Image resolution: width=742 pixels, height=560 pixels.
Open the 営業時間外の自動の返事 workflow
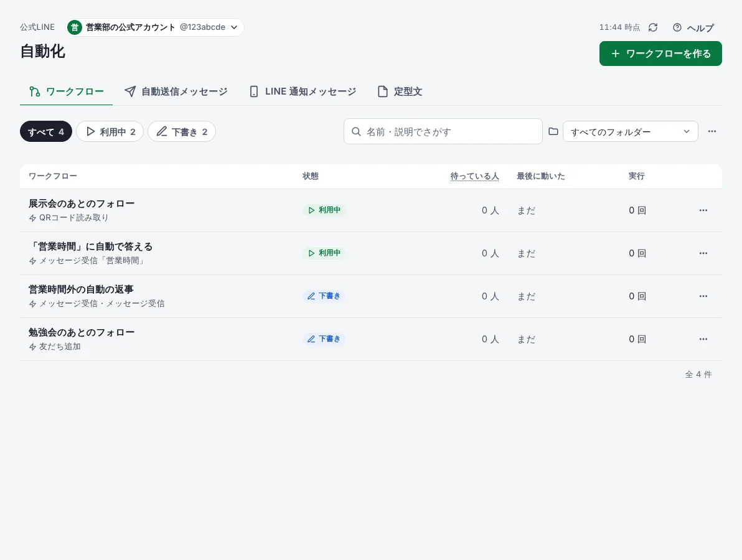coord(81,289)
